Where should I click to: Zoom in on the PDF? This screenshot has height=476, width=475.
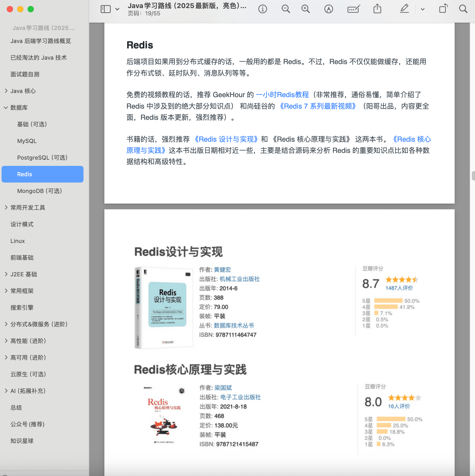tap(305, 9)
